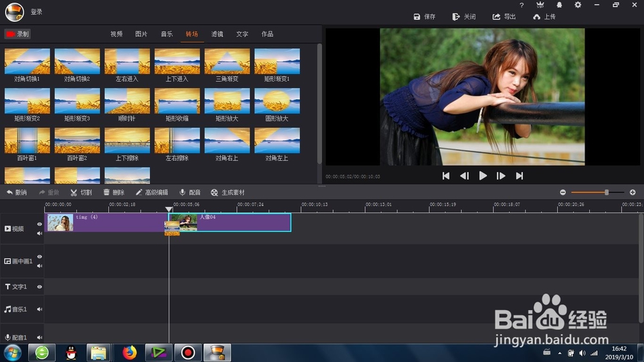644x362 pixels.
Task: Pick the 对角左上 transition
Action: click(x=277, y=140)
